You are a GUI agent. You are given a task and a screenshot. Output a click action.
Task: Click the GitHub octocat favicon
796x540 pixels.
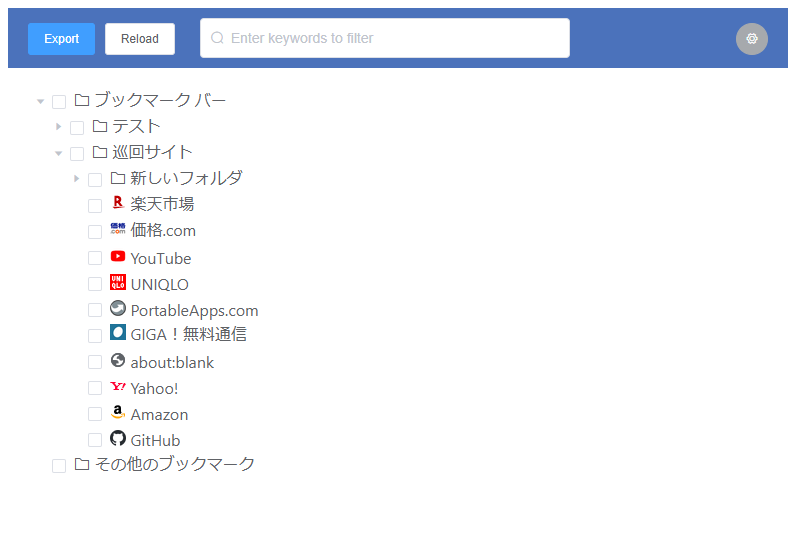(x=118, y=438)
